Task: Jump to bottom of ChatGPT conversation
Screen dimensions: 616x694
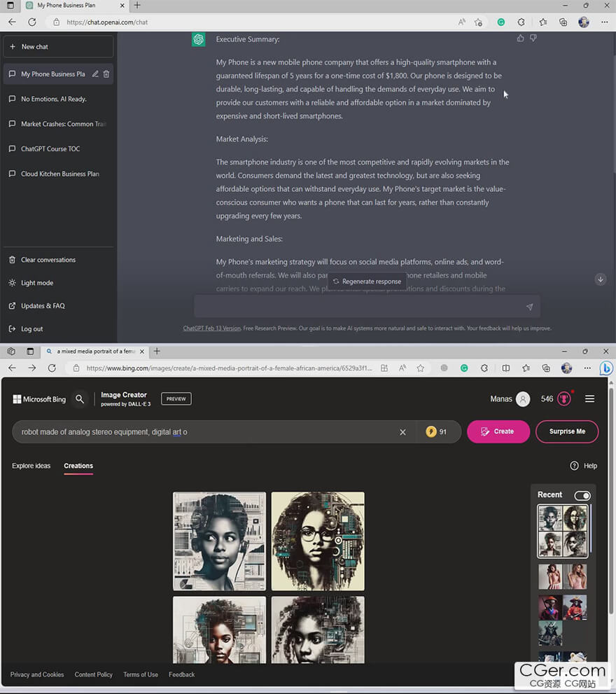Action: coord(601,279)
